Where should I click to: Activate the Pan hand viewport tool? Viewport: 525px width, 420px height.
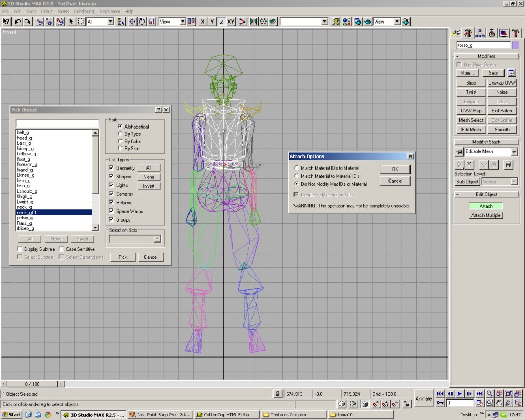click(x=499, y=403)
